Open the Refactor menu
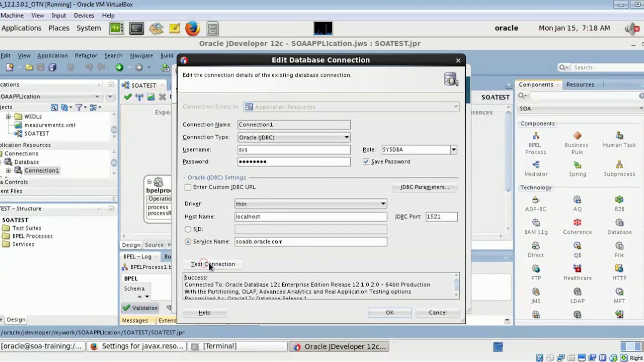This screenshot has height=362, width=644. pyautogui.click(x=86, y=55)
